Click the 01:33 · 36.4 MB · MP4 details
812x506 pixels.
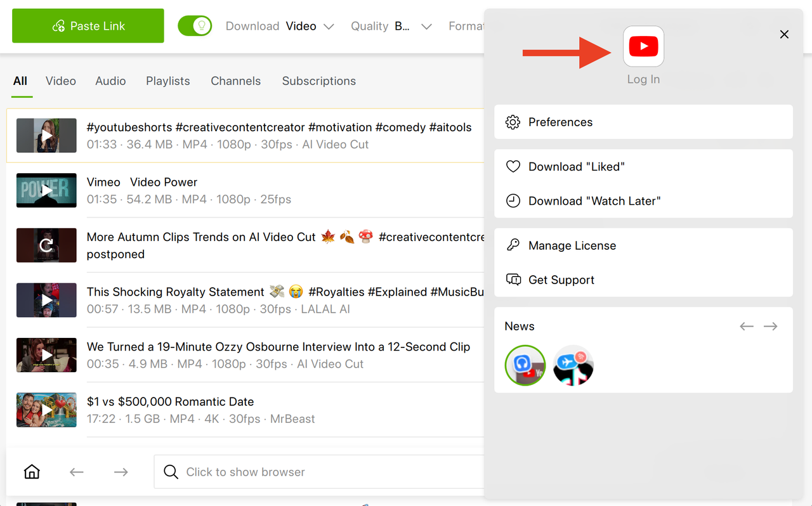point(227,145)
